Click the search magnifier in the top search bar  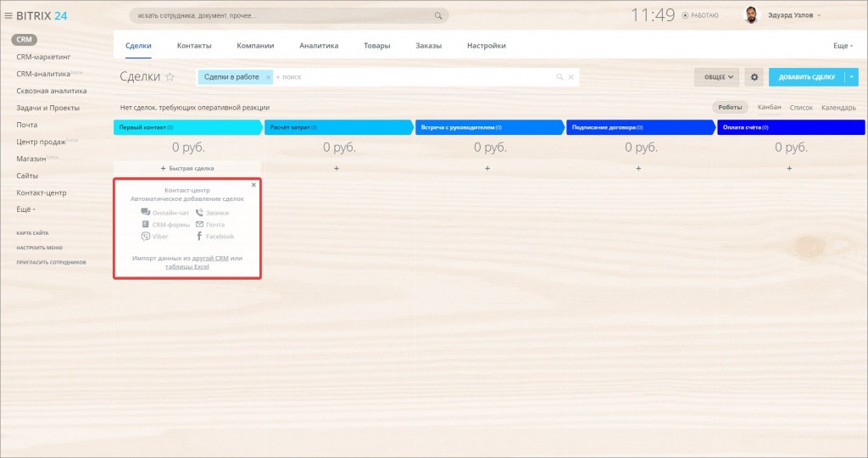tap(438, 15)
